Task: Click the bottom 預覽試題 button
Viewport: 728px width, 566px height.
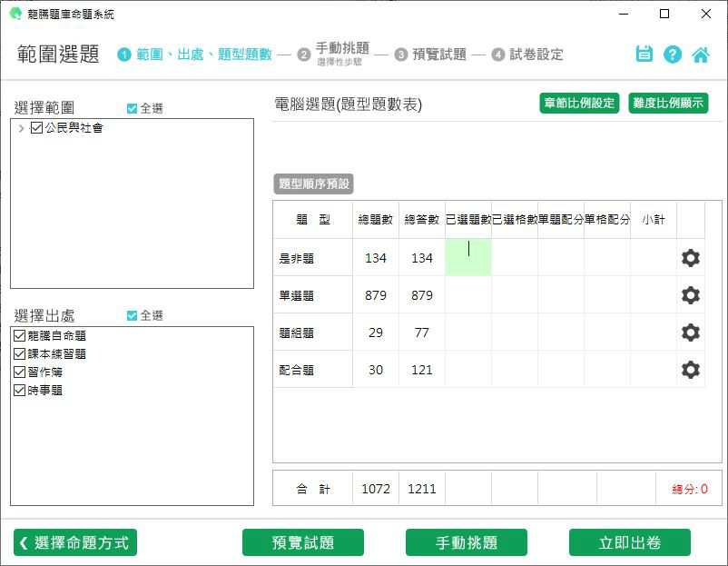Action: (x=303, y=542)
